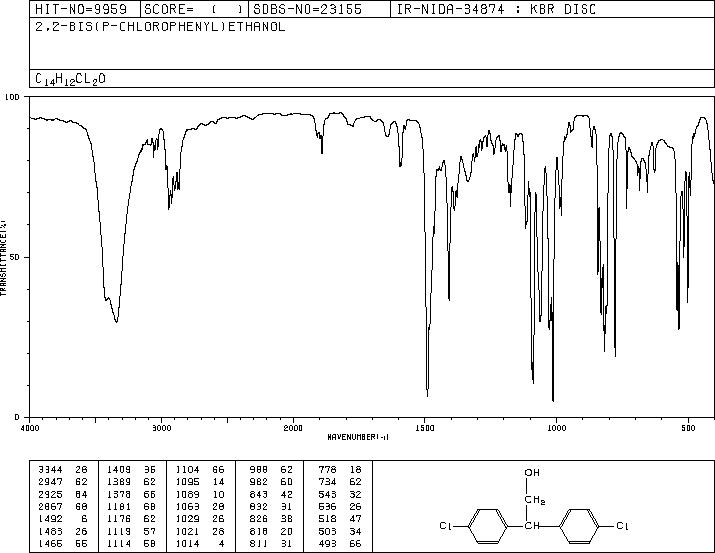The height and width of the screenshot is (553, 715).
Task: Click the OH group in structure diagram
Action: click(x=532, y=473)
